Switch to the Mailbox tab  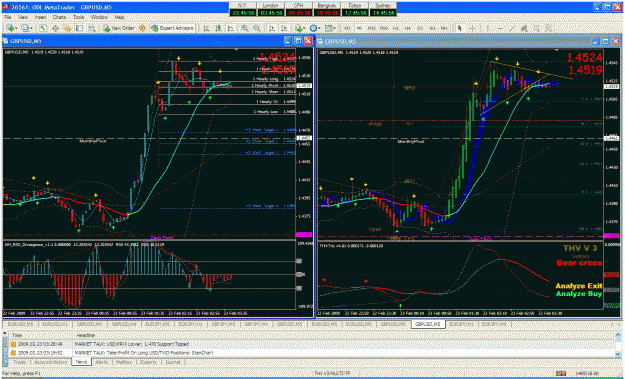tap(124, 362)
